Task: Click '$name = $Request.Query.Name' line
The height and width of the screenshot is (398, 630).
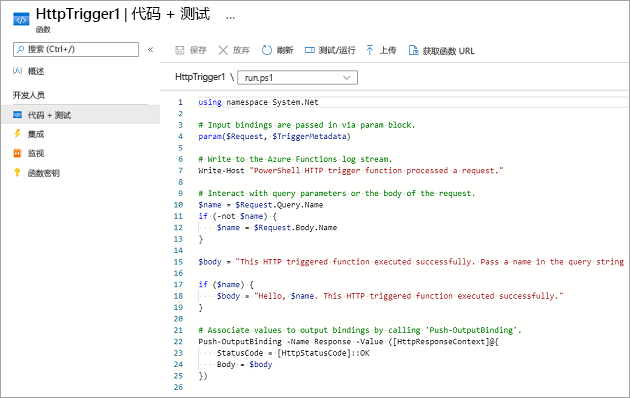Action: click(x=261, y=205)
